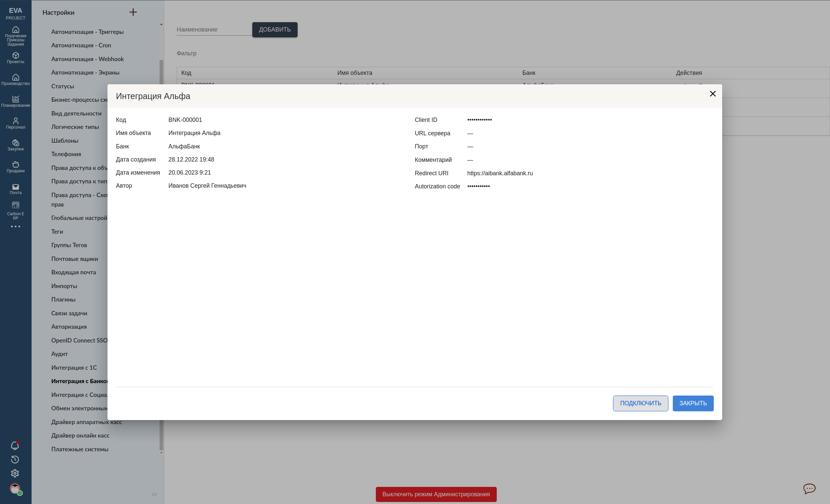Focus the Наименование input field
The height and width of the screenshot is (504, 830).
214,30
